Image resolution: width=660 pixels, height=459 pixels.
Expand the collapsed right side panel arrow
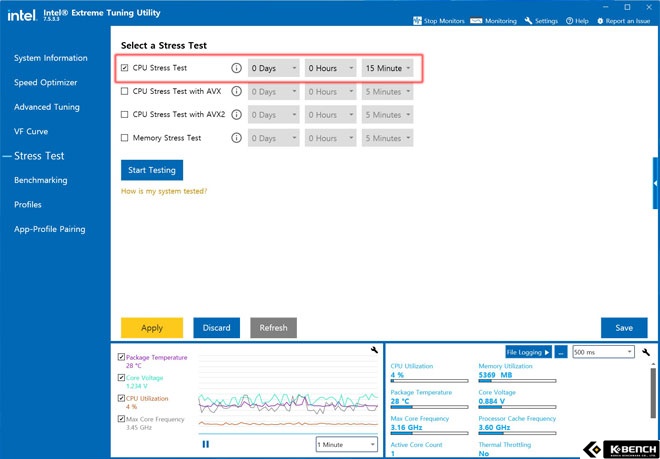point(656,184)
